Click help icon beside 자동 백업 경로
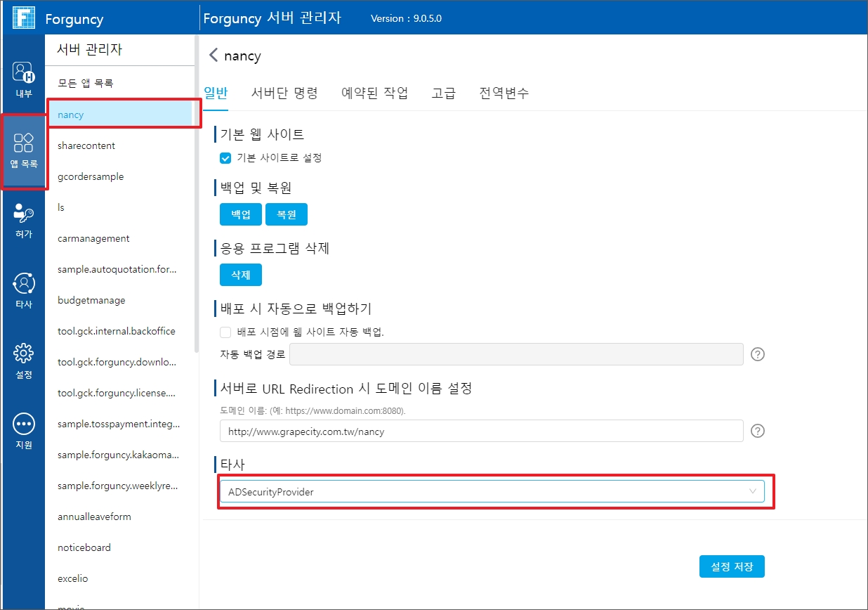 pyautogui.click(x=757, y=354)
